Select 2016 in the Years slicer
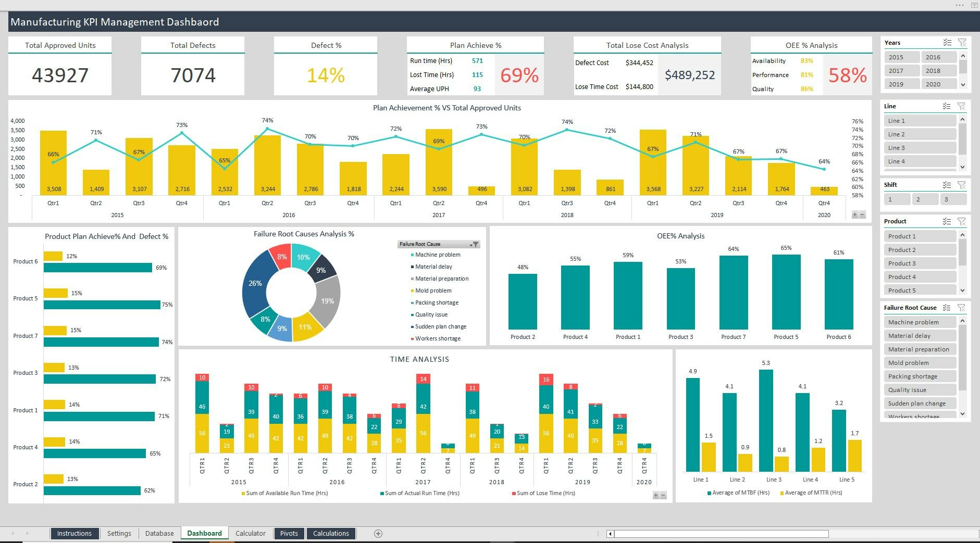The height and width of the screenshot is (543, 980). click(x=939, y=57)
